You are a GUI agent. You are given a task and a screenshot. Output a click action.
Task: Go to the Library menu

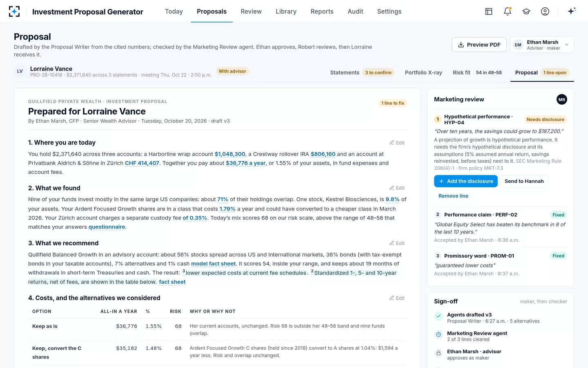(x=286, y=11)
